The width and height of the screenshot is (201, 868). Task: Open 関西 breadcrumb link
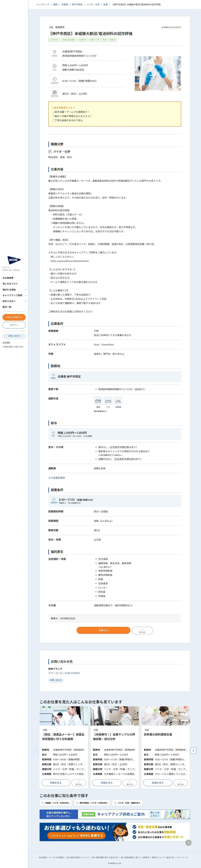[x=55, y=5]
